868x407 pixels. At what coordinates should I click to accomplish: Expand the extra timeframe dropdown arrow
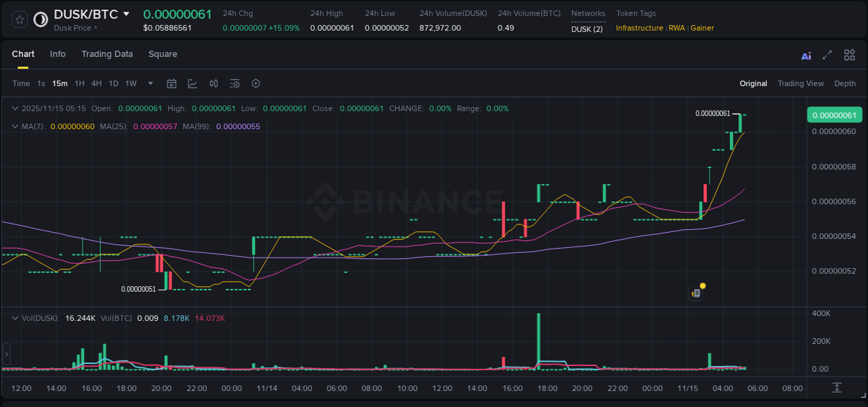150,83
